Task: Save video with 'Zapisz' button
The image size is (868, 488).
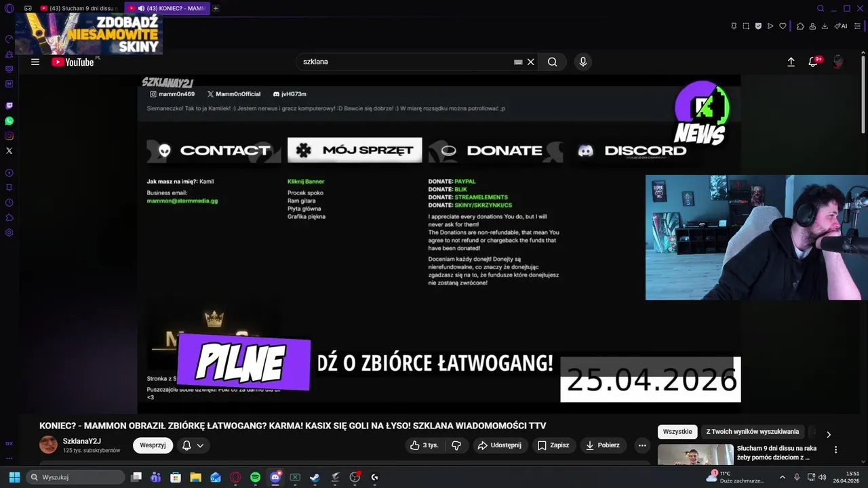Action: click(553, 445)
